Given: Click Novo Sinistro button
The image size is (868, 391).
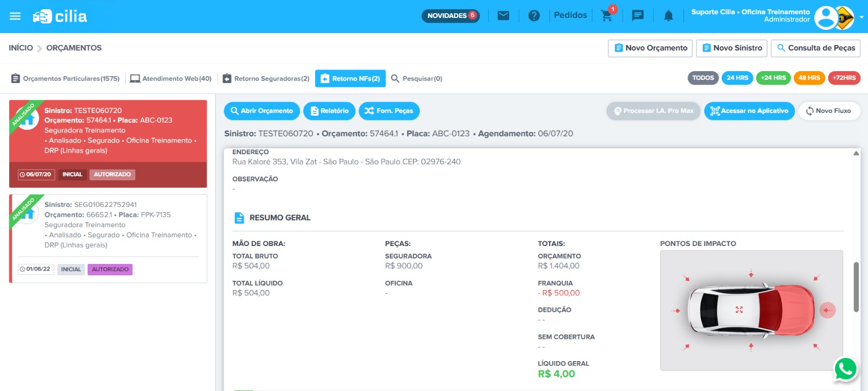Looking at the screenshot, I should click(731, 48).
